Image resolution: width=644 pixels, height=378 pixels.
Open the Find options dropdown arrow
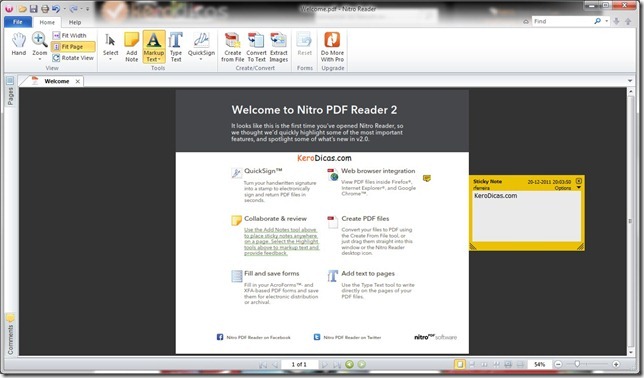pos(607,21)
